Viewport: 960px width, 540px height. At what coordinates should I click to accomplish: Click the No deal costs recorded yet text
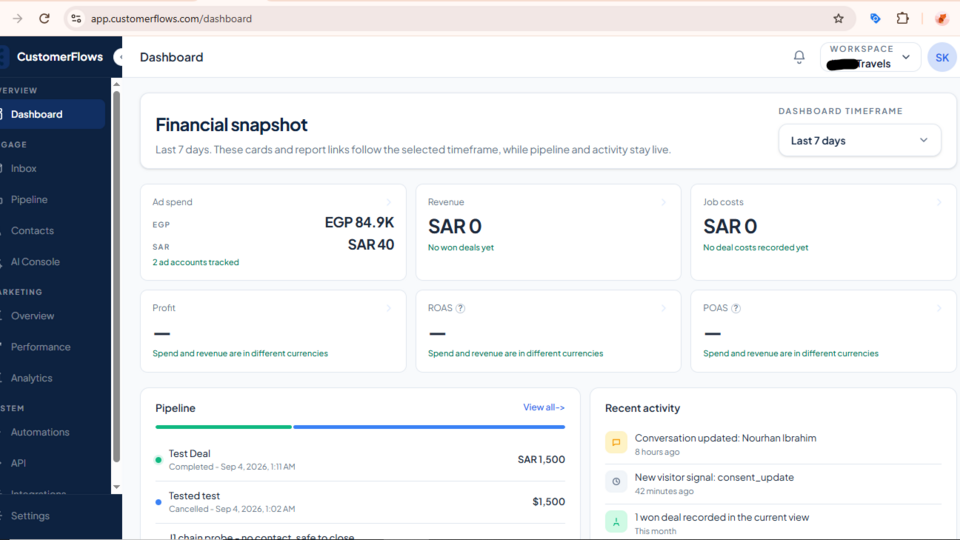coord(756,247)
